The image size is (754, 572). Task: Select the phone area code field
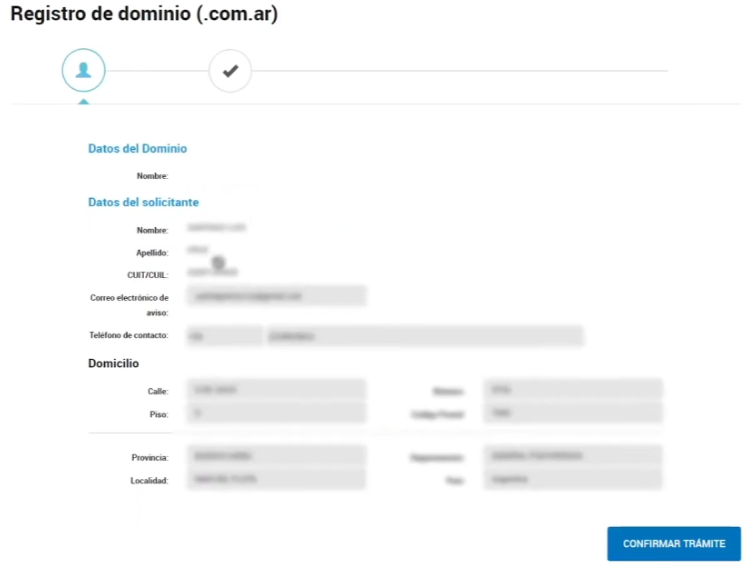tap(223, 336)
